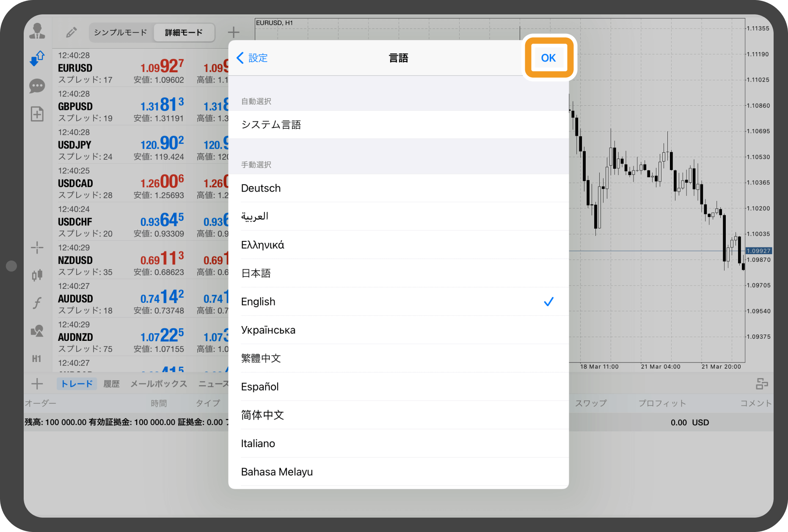
Task: Open the accounts profile icon
Action: pyautogui.click(x=37, y=31)
